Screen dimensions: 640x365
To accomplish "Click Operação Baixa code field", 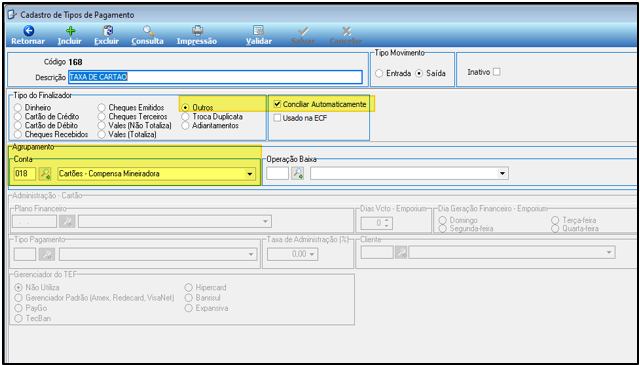I will (278, 174).
